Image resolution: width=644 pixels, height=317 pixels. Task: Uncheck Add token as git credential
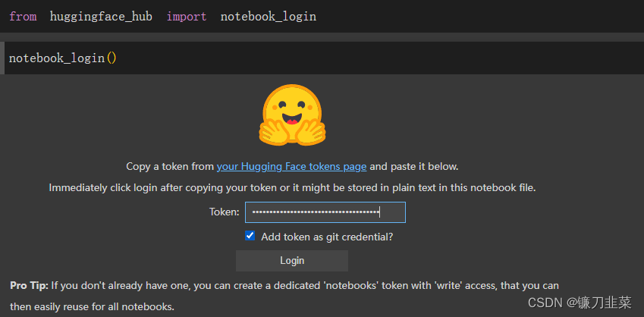pos(250,236)
